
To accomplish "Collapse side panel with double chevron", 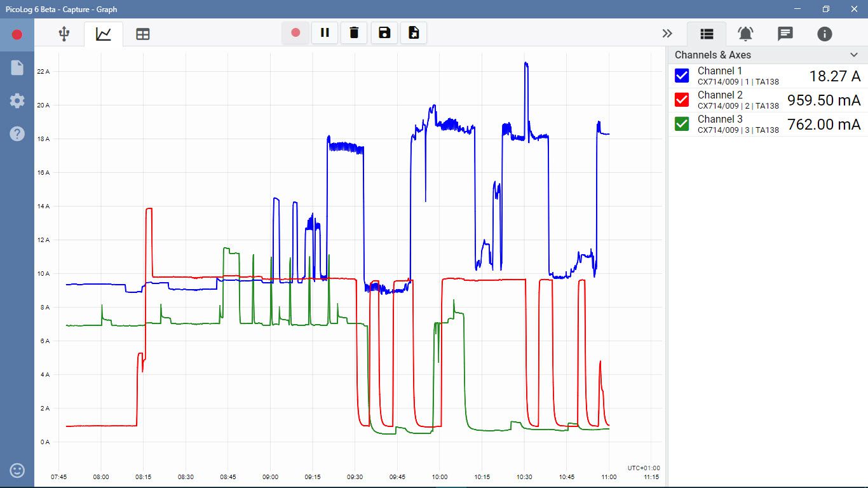I will tap(667, 34).
